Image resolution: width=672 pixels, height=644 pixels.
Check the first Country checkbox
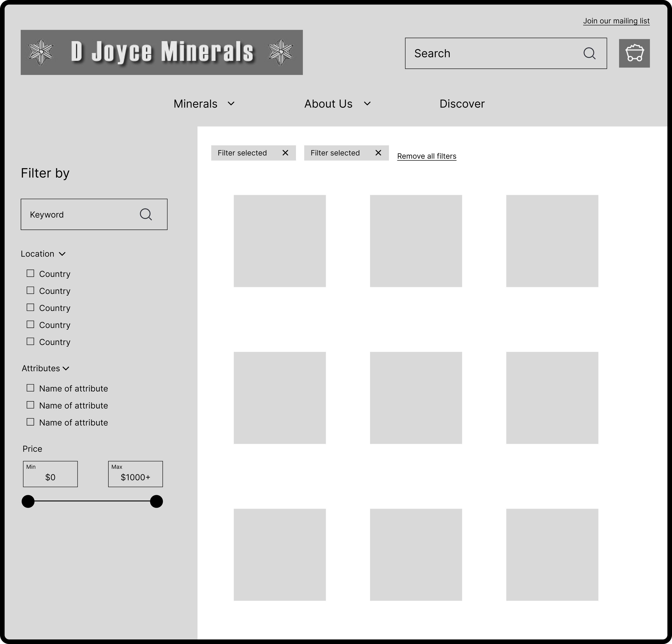click(31, 274)
